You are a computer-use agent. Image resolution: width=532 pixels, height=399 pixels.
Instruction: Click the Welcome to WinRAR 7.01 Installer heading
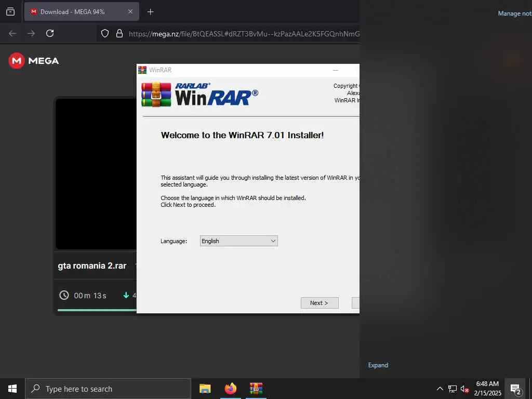[x=242, y=135]
